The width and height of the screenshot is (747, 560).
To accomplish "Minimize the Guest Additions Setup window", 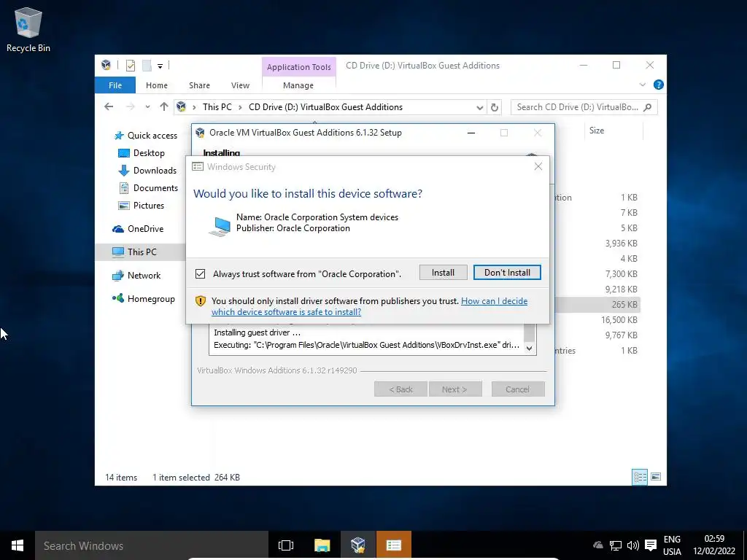I will pyautogui.click(x=471, y=133).
